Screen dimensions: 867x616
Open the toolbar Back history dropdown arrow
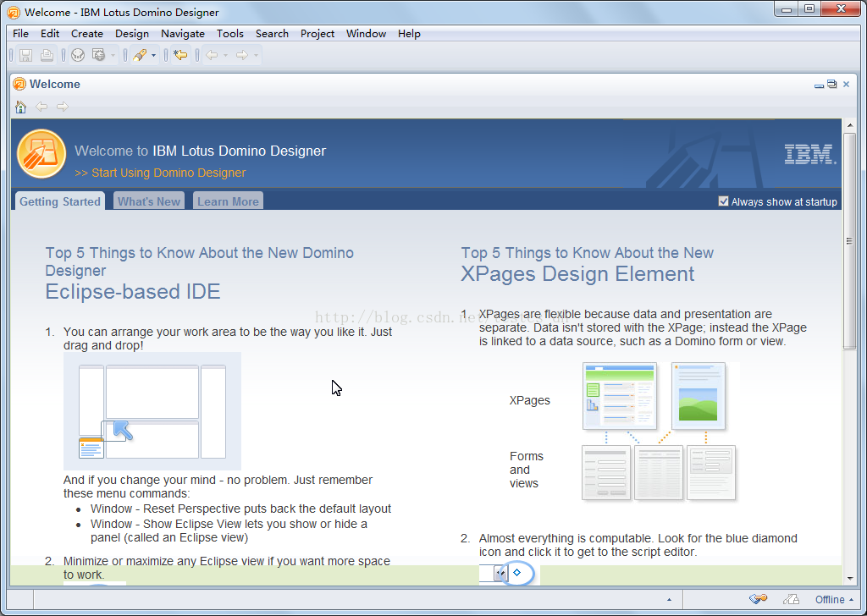(x=225, y=55)
